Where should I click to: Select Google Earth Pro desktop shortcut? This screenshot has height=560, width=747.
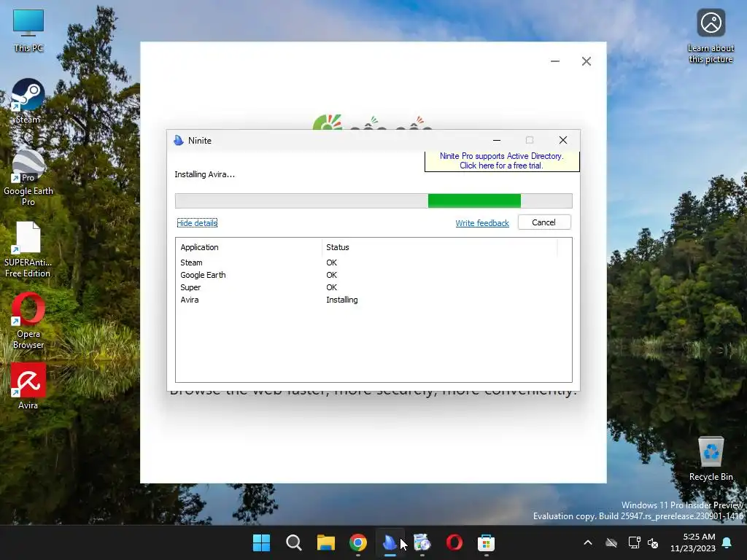(28, 178)
